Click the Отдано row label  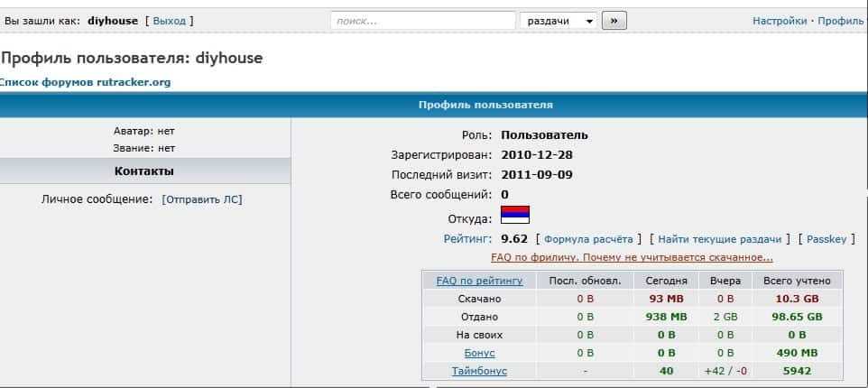[479, 317]
